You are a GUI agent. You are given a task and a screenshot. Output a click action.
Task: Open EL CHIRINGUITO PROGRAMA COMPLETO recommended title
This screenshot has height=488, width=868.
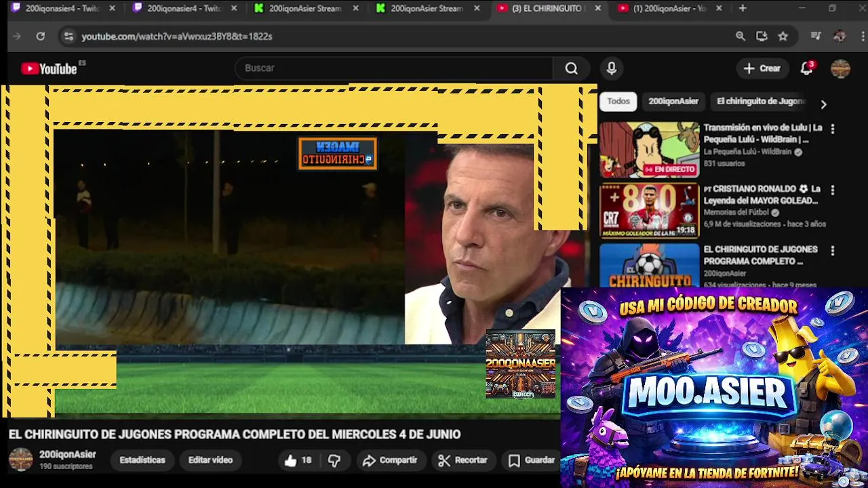[x=761, y=255]
